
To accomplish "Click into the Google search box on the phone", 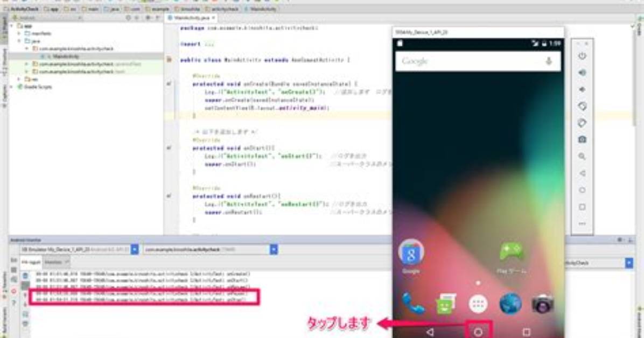I will pyautogui.click(x=478, y=61).
